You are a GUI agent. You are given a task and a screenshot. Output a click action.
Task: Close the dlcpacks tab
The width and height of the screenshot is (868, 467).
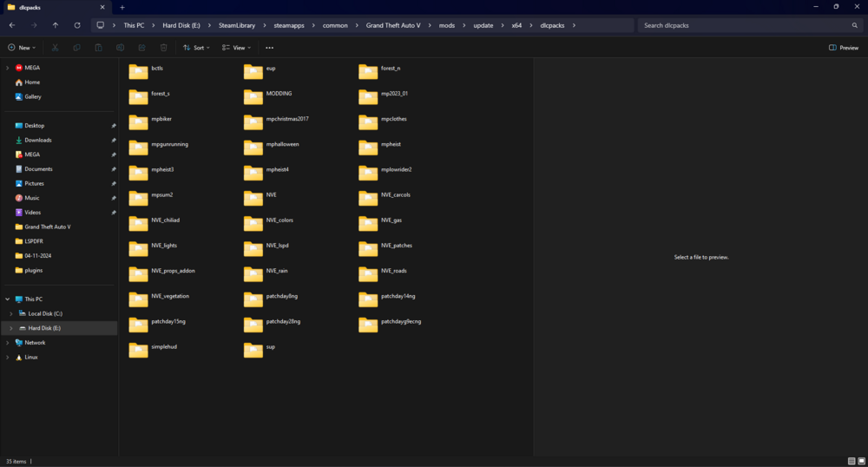click(x=102, y=7)
